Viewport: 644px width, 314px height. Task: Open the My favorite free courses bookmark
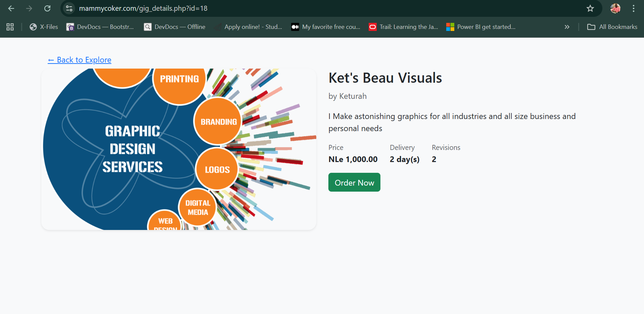tap(326, 27)
